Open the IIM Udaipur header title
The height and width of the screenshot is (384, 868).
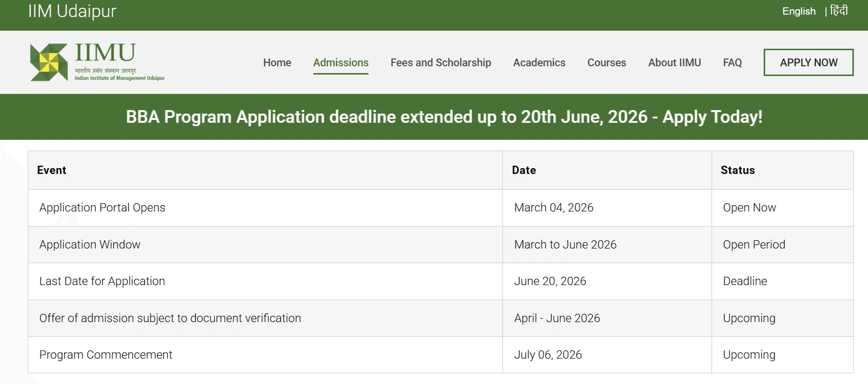[x=72, y=11]
